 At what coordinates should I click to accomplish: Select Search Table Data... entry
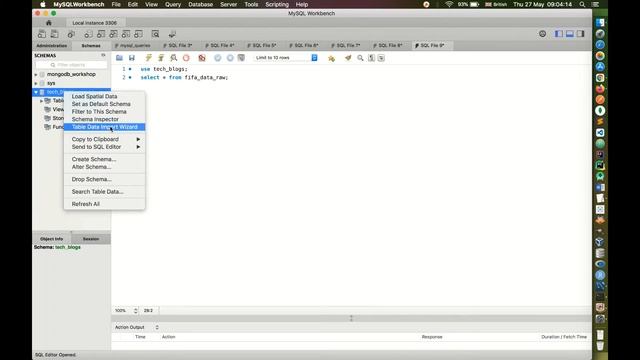pos(104,191)
